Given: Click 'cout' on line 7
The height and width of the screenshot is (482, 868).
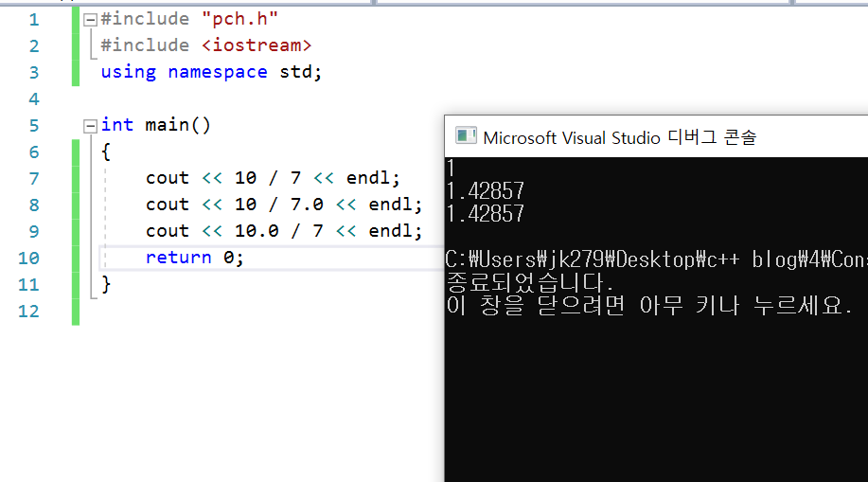Looking at the screenshot, I should (168, 178).
